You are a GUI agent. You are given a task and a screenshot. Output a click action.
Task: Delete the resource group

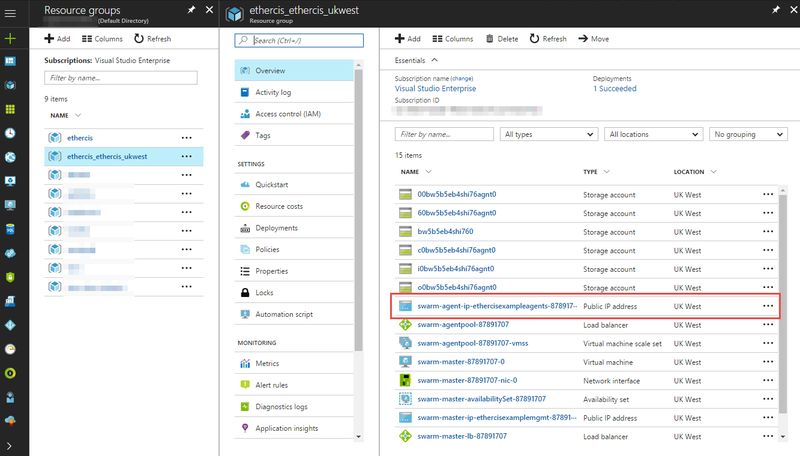pyautogui.click(x=502, y=39)
